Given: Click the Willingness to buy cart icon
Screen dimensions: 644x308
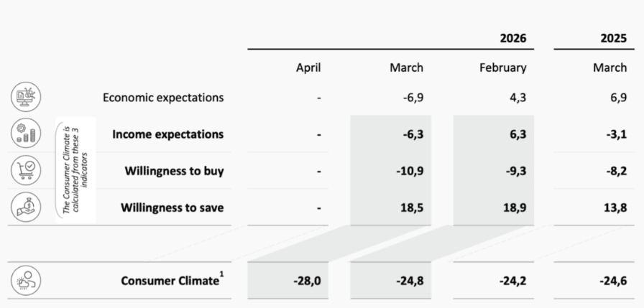Looking at the screenshot, I should tap(27, 171).
